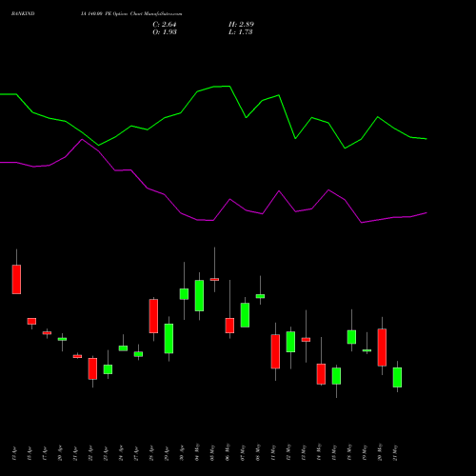The image size is (476, 476).
Task: Click the red candlestick for 11 May
Action: tap(275, 351)
